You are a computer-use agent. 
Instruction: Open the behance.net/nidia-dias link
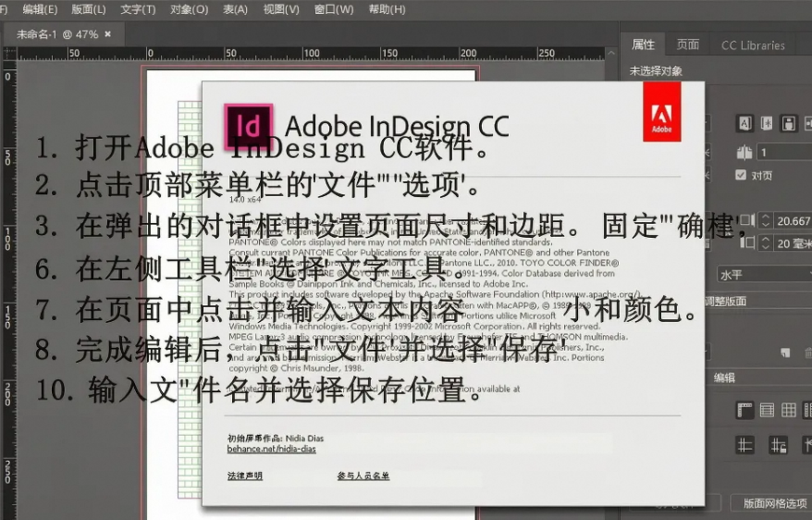pyautogui.click(x=271, y=449)
